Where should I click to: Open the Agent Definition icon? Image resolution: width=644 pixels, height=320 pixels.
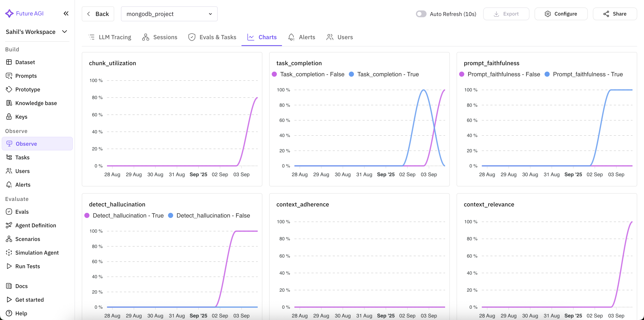tap(9, 225)
